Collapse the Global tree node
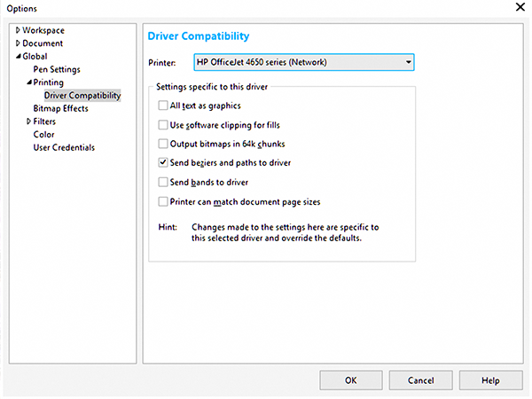Screen dimensions: 532x399 18,57
